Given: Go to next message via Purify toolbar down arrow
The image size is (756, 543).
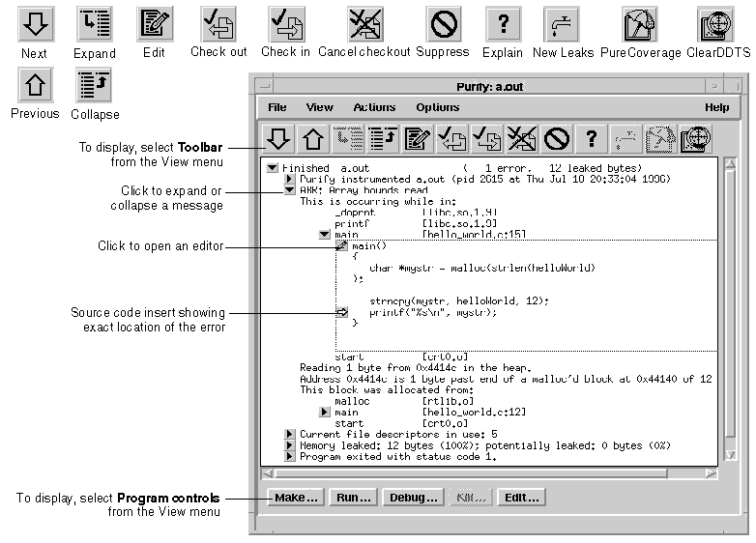Looking at the screenshot, I should 278,139.
